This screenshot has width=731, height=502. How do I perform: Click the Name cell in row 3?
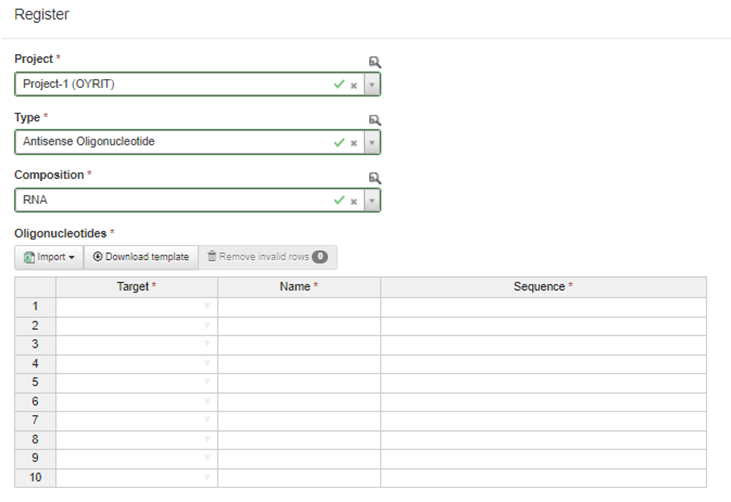coord(298,345)
